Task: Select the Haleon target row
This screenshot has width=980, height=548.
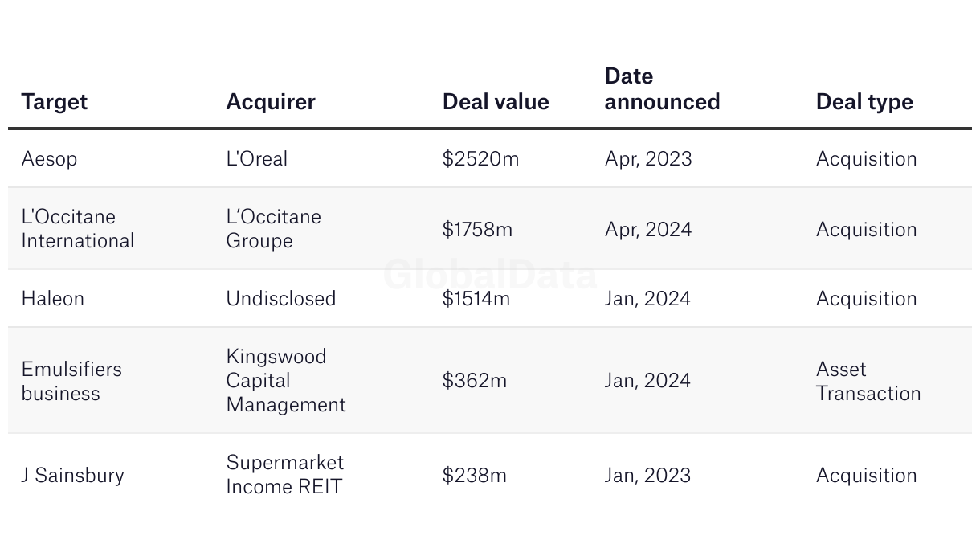Action: click(x=52, y=299)
